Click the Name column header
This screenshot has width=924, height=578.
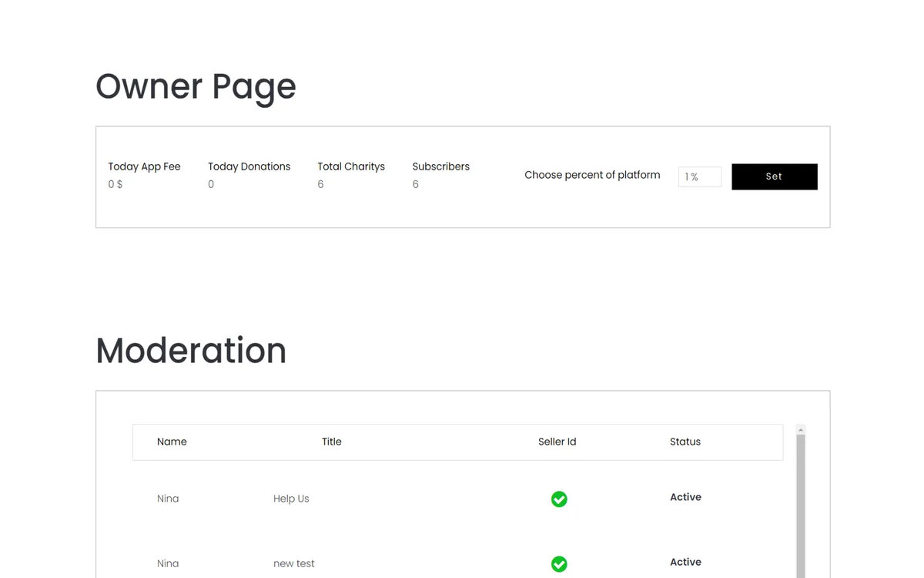pos(172,442)
